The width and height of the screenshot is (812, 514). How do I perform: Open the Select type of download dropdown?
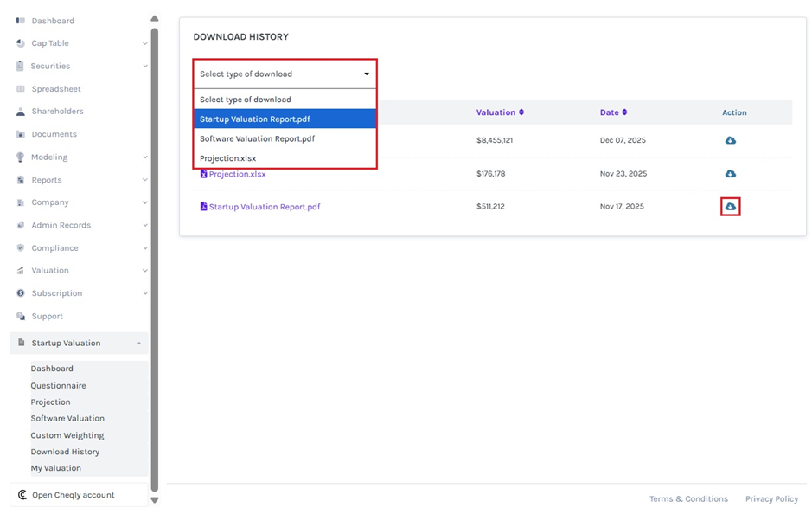click(x=285, y=74)
